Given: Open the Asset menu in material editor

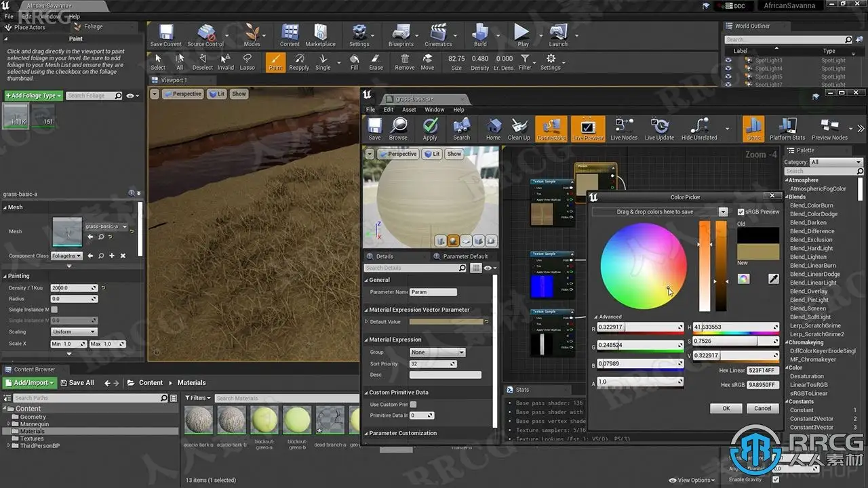Looking at the screenshot, I should coord(409,110).
